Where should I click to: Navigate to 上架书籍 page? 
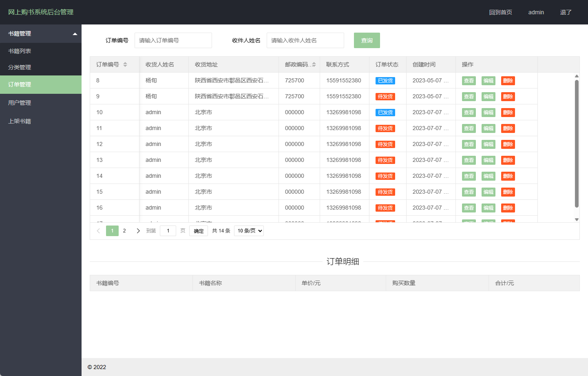pos(41,121)
